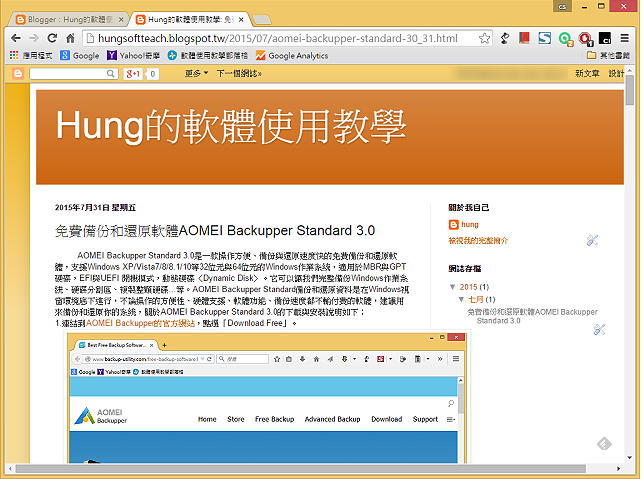Viewport: 644px width, 479px height.
Task: Open the other bookmarks folder
Action: coord(608,55)
